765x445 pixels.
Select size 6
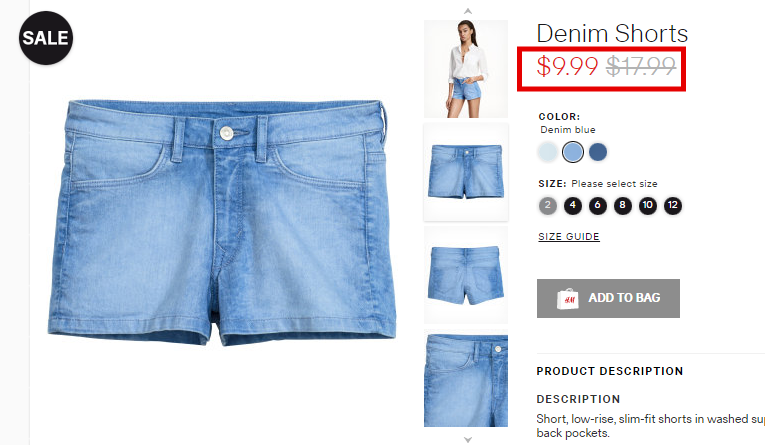pyautogui.click(x=598, y=205)
